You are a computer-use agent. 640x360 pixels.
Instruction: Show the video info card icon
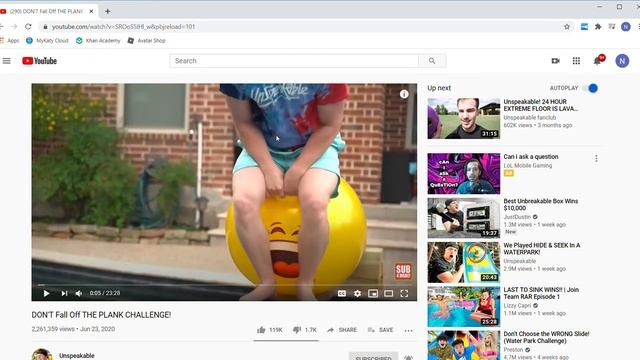point(404,94)
